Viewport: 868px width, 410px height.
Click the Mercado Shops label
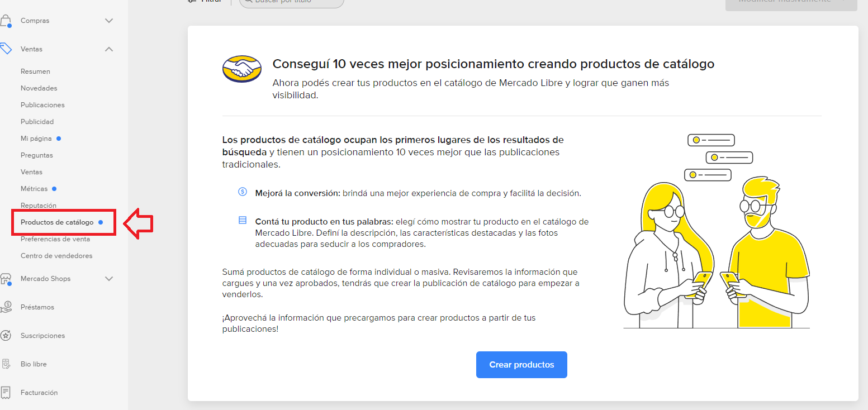pyautogui.click(x=45, y=279)
